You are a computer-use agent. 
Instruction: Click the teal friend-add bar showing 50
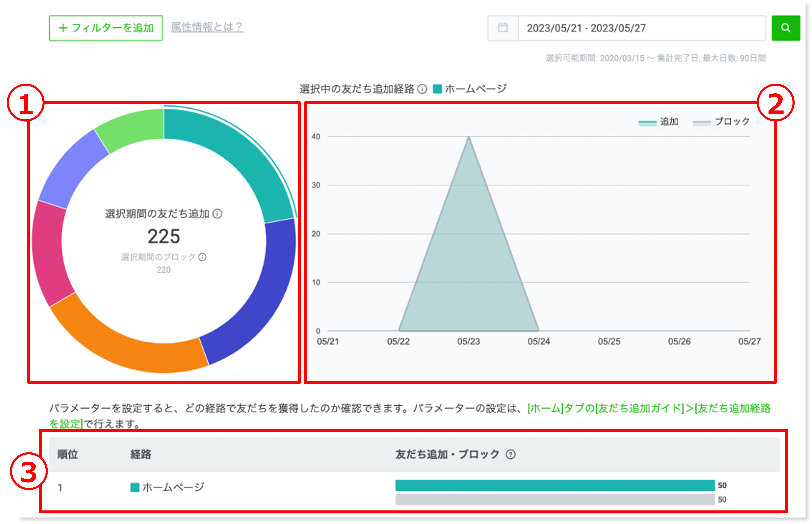[x=554, y=485]
